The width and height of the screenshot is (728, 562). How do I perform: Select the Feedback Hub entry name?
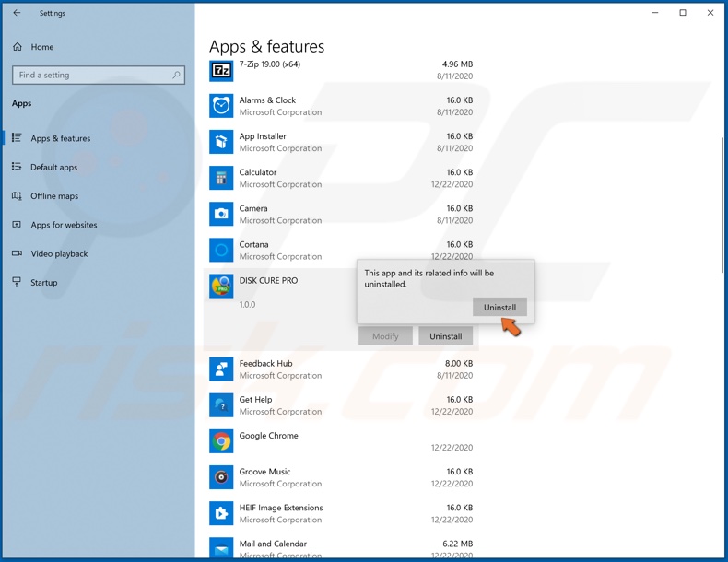tap(265, 363)
